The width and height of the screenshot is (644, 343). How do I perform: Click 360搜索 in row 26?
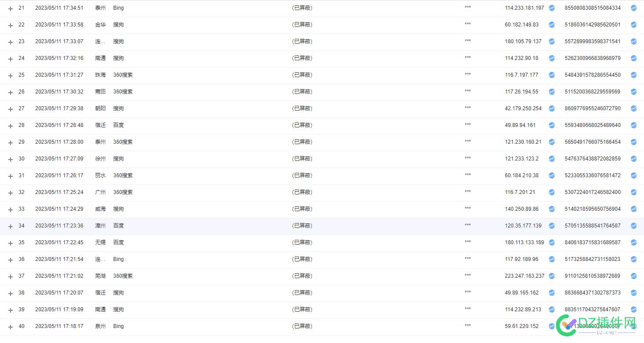[123, 92]
